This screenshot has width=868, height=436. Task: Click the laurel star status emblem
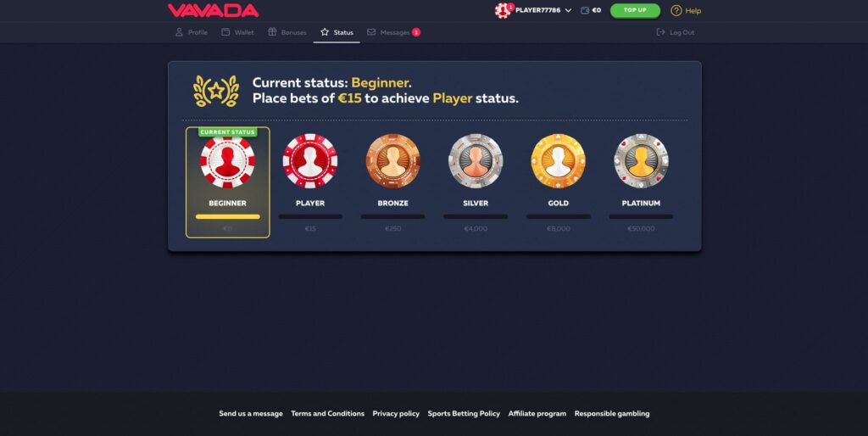[216, 91]
